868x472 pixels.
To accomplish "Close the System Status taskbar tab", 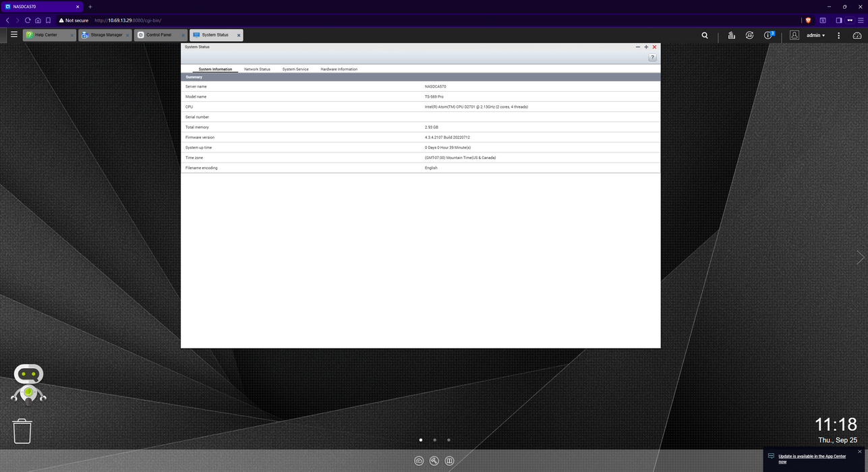I will click(x=239, y=35).
